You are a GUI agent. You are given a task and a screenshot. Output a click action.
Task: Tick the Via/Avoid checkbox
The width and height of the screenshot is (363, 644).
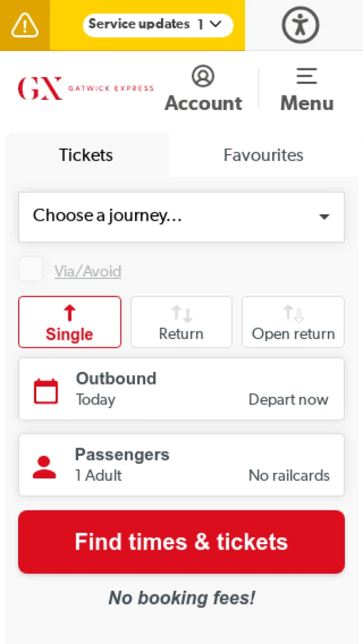pyautogui.click(x=31, y=269)
